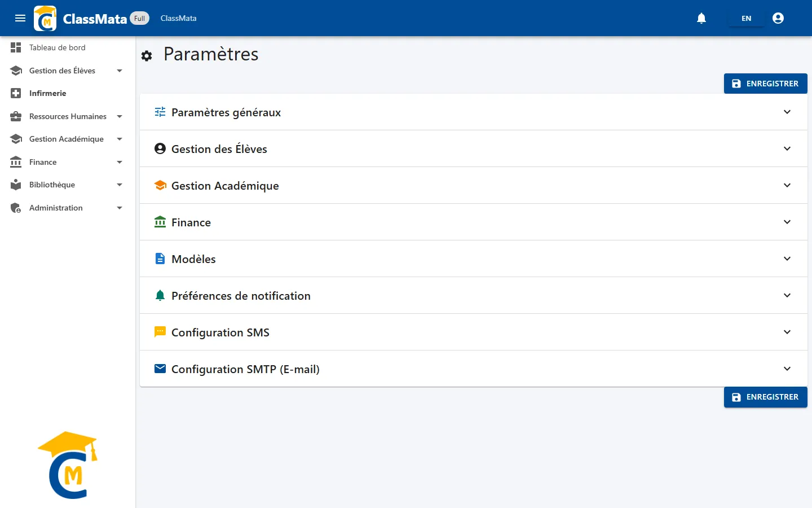This screenshot has width=812, height=508.
Task: Click the Administration shield icon
Action: [x=16, y=208]
